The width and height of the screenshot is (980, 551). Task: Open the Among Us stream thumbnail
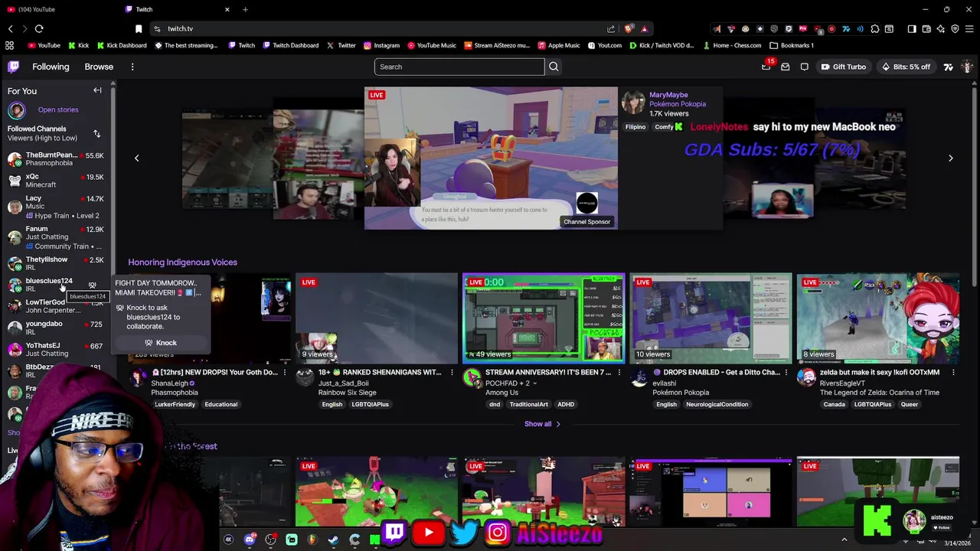(544, 318)
